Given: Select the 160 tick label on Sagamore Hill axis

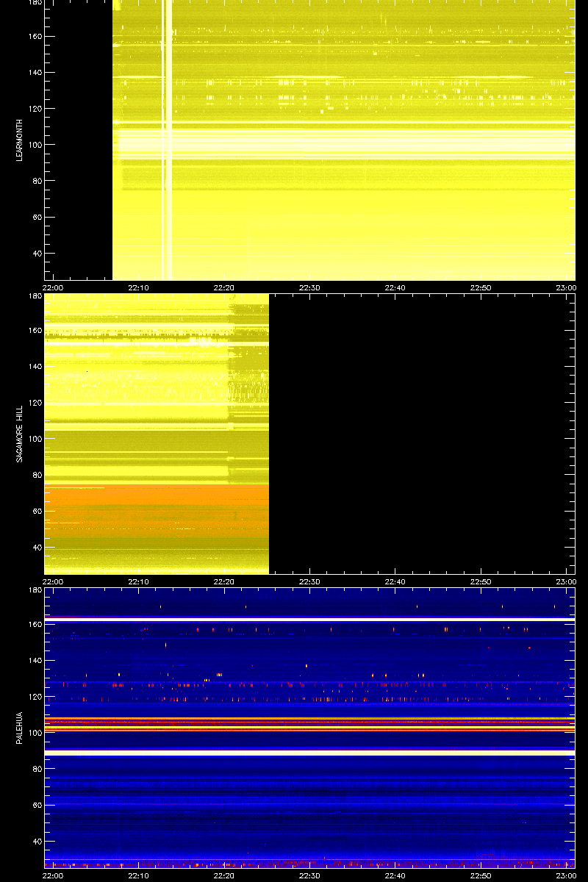Looking at the screenshot, I should pyautogui.click(x=35, y=331).
